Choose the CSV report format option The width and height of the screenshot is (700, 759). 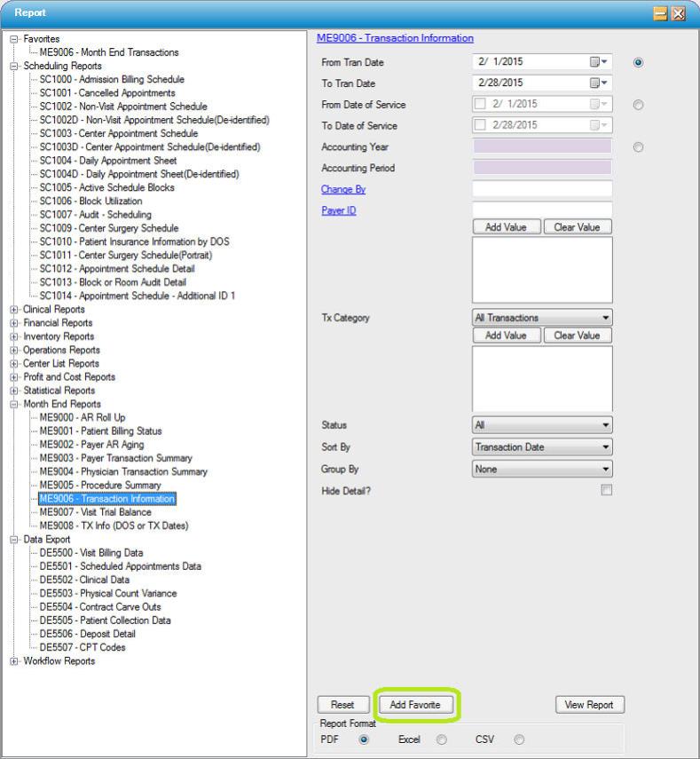pos(519,739)
